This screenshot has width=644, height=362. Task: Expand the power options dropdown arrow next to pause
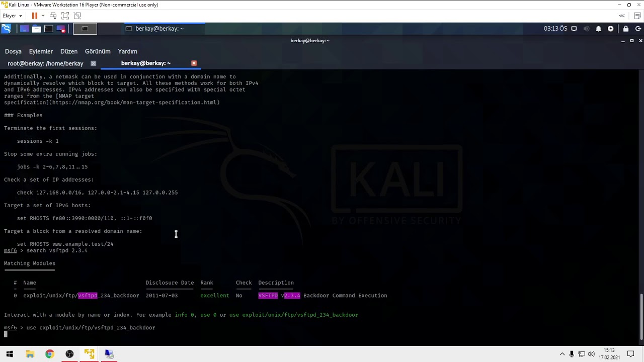point(43,16)
